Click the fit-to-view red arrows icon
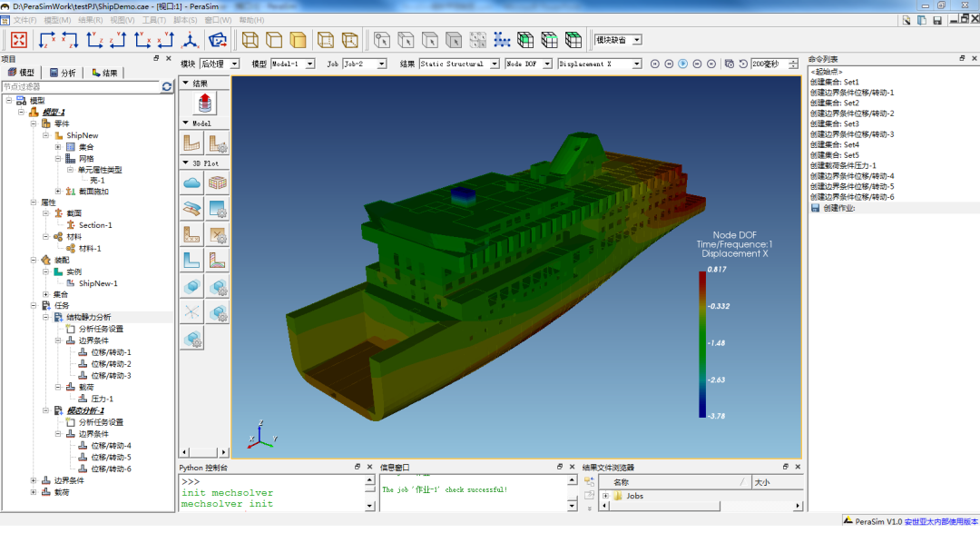 (19, 40)
